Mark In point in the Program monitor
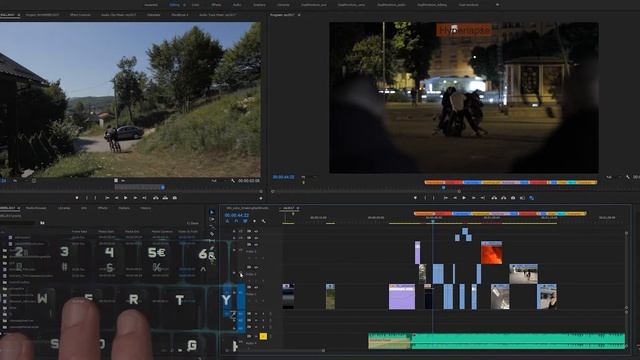The height and width of the screenshot is (360, 640). tap(425, 198)
